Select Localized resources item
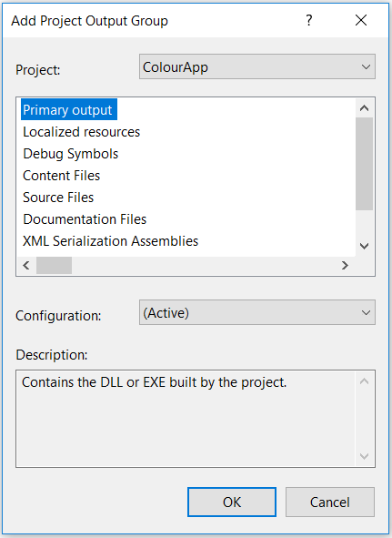The width and height of the screenshot is (392, 538). pyautogui.click(x=82, y=132)
